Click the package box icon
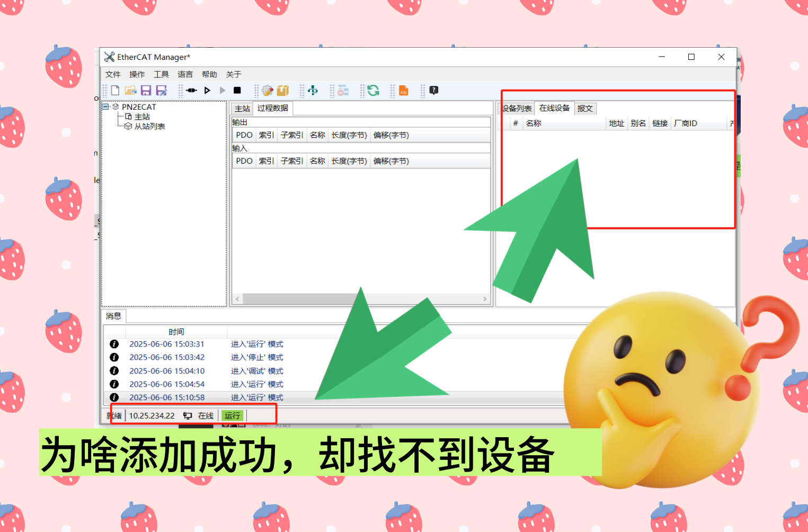 tap(283, 91)
